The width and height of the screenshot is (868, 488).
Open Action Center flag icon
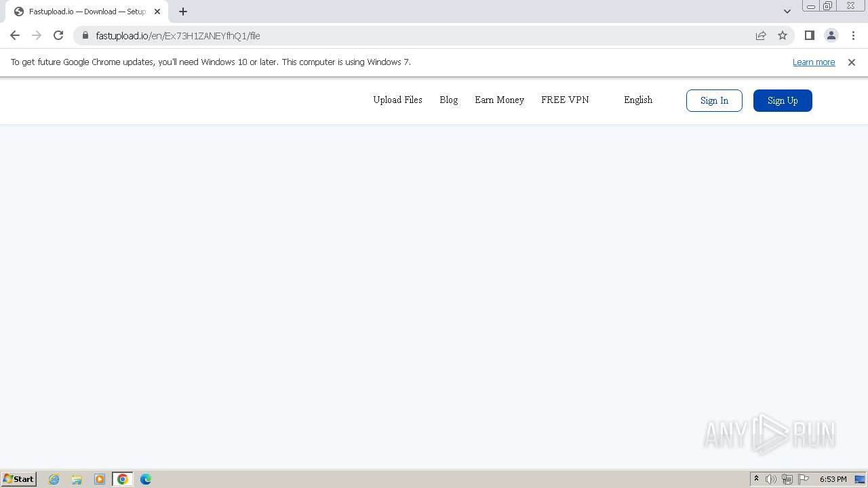(804, 479)
